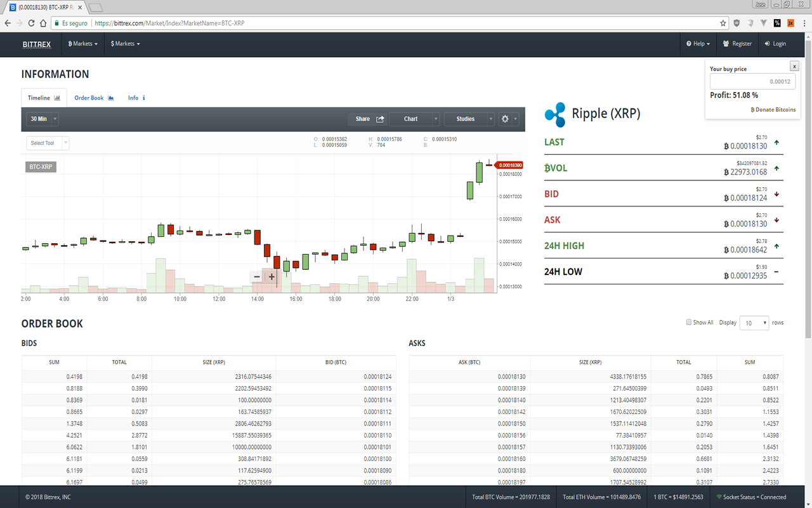The height and width of the screenshot is (508, 812).
Task: Click the Register link
Action: click(x=737, y=44)
